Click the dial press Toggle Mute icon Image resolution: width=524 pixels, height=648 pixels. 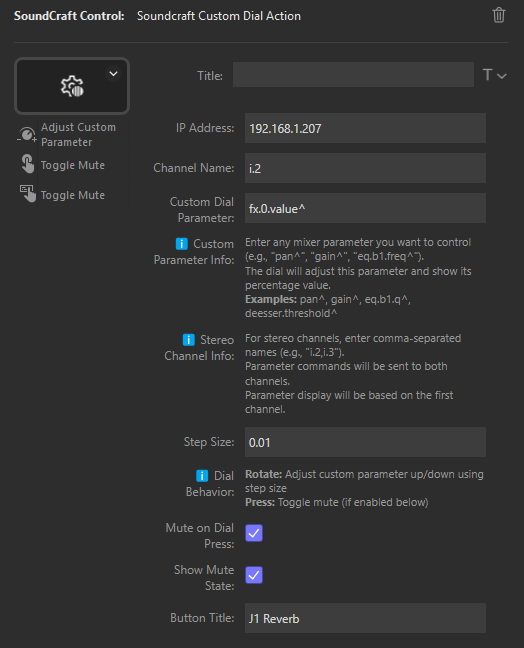click(28, 164)
